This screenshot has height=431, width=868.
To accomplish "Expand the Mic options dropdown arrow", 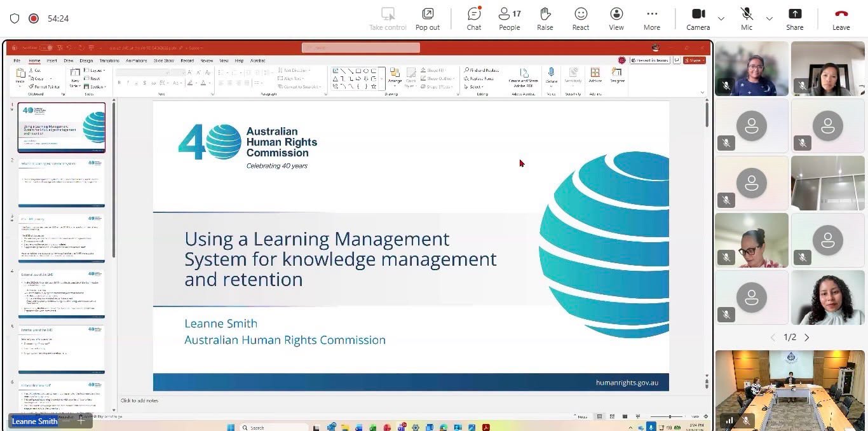I will [770, 18].
